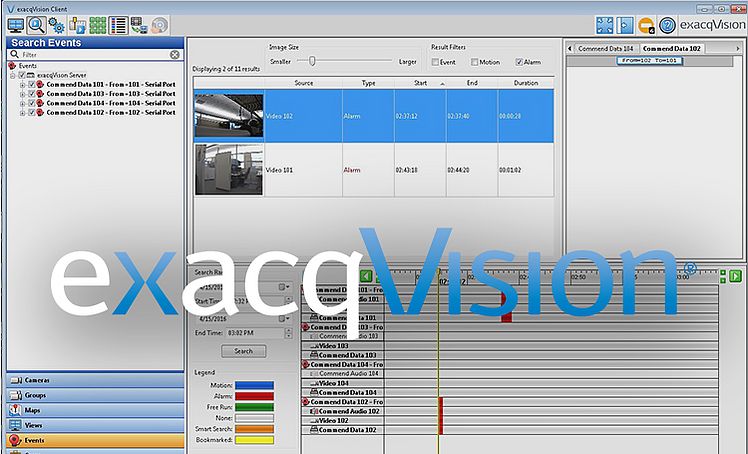Expand Commend Data 102 tree node
Image resolution: width=748 pixels, height=454 pixels.
click(x=22, y=113)
